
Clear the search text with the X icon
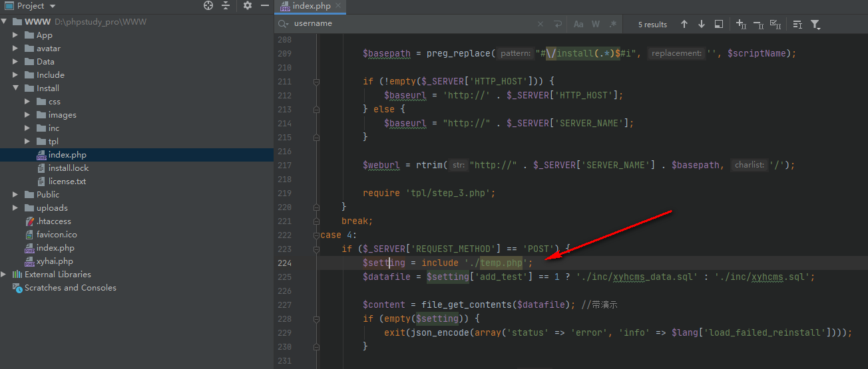click(541, 24)
